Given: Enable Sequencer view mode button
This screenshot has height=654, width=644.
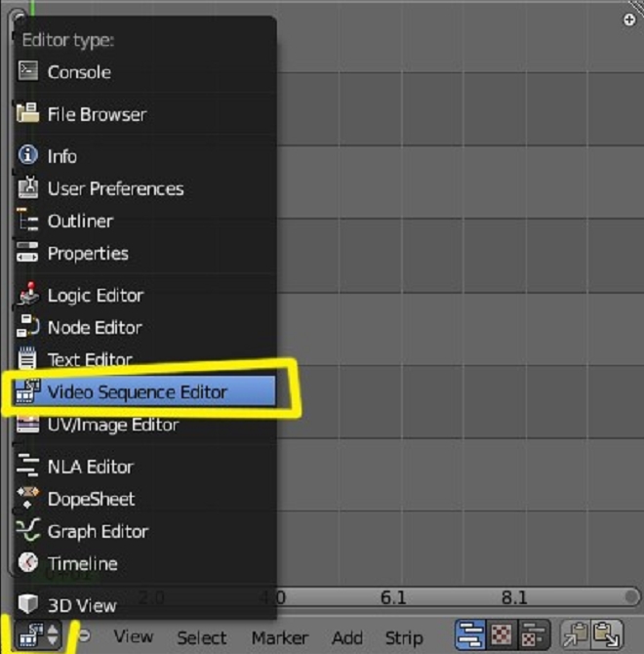Looking at the screenshot, I should 470,635.
